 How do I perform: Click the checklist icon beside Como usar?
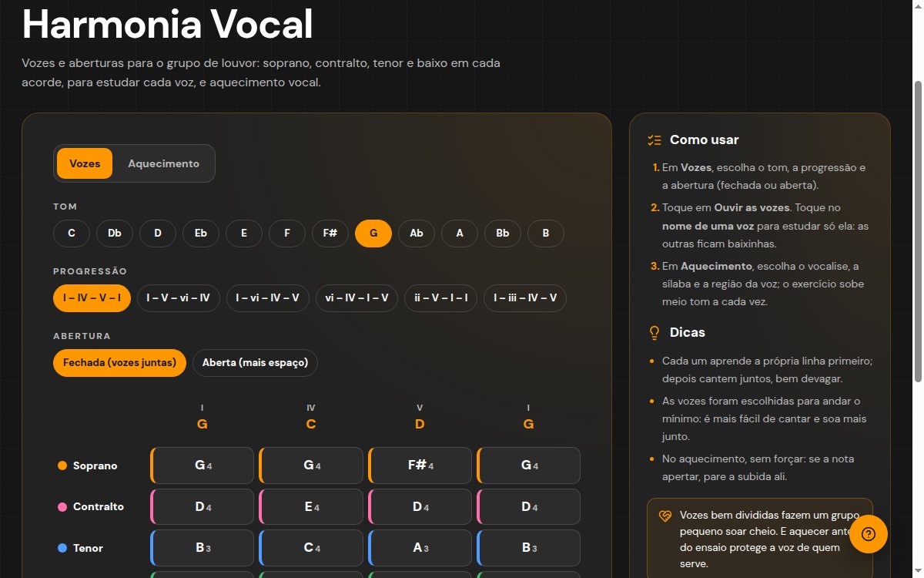coord(655,140)
